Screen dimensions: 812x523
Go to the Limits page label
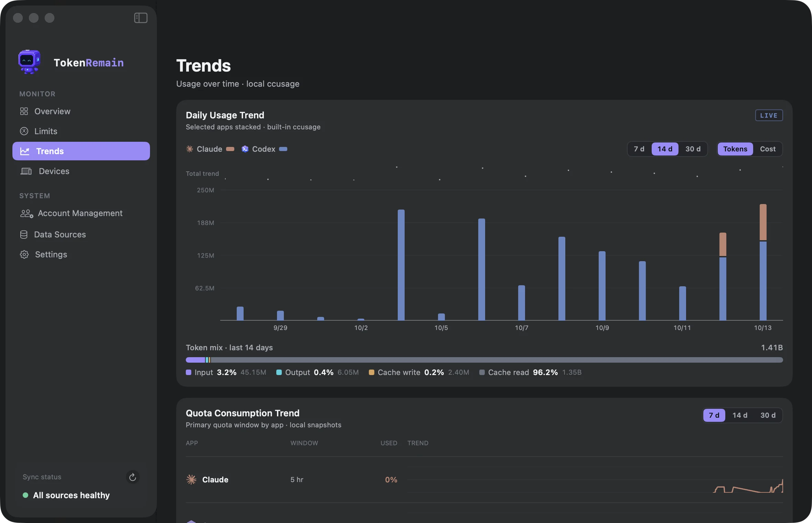(x=46, y=131)
